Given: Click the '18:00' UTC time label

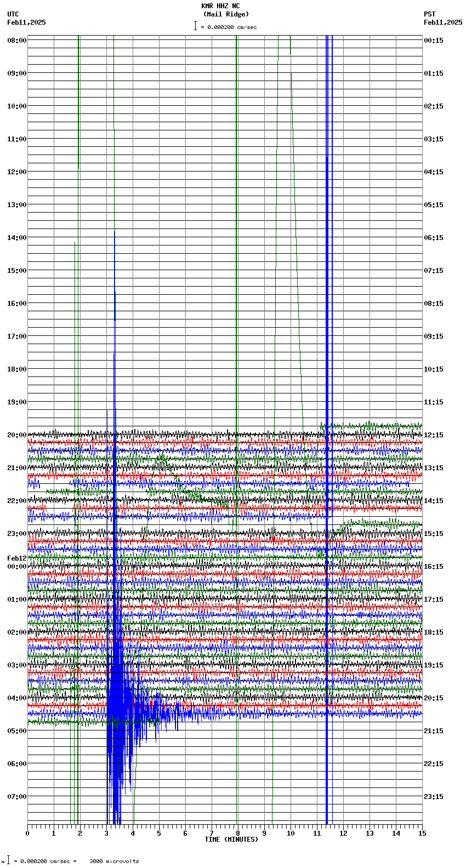Looking at the screenshot, I should coord(17,369).
